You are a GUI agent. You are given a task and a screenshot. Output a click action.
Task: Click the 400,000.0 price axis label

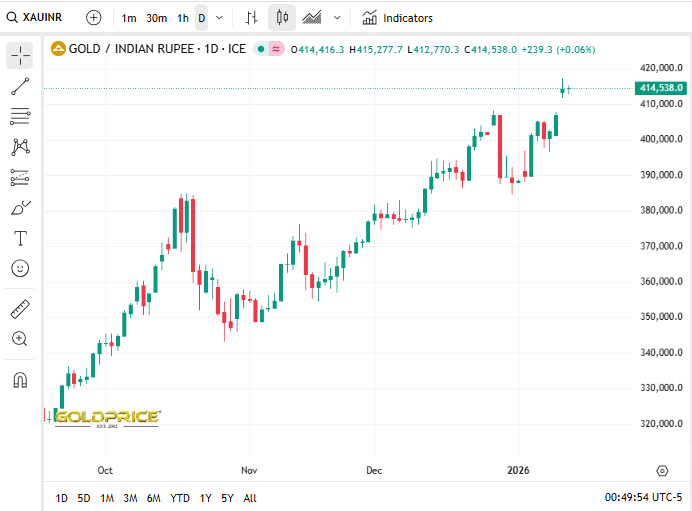(x=661, y=139)
